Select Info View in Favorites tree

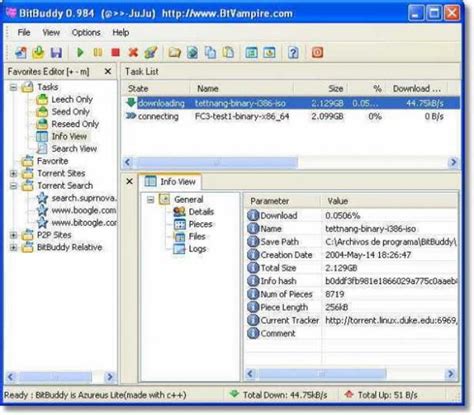pos(69,136)
